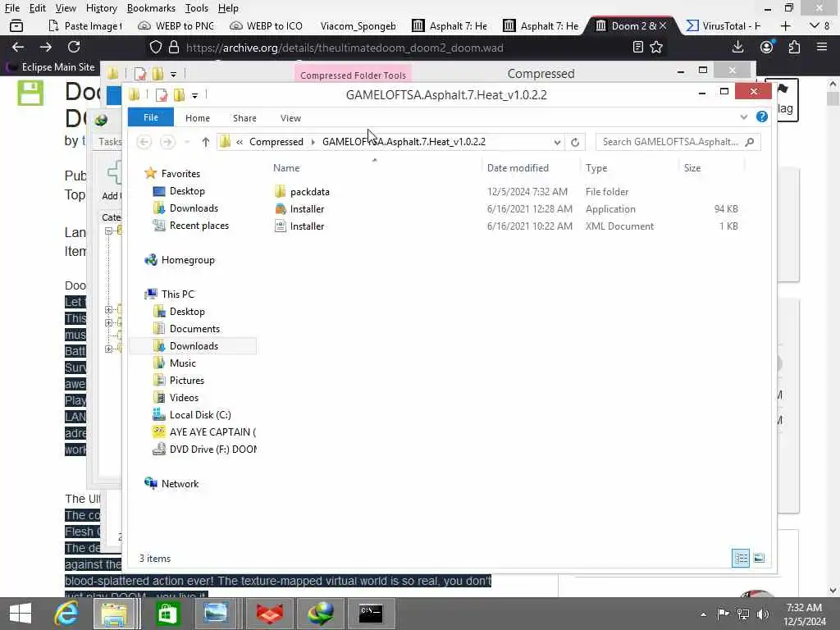The image size is (840, 630).
Task: Open Eclipse Main Site bookmark
Action: (51, 67)
